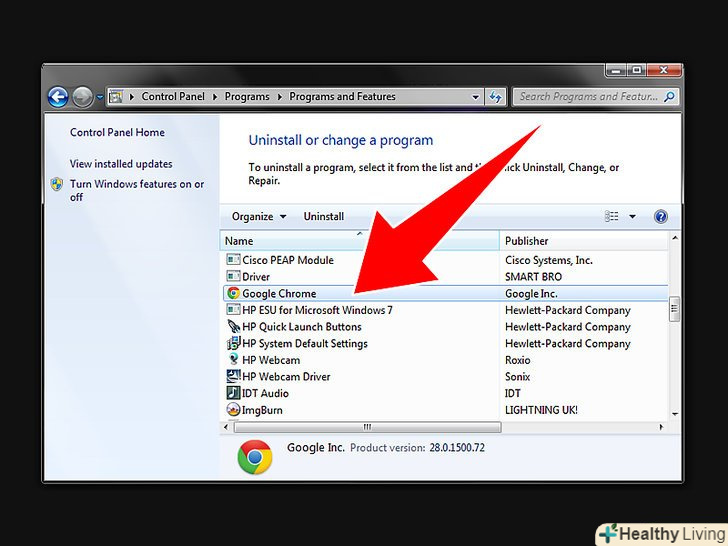Click the address bar Control Panel icon
The image size is (728, 546).
coord(116,97)
